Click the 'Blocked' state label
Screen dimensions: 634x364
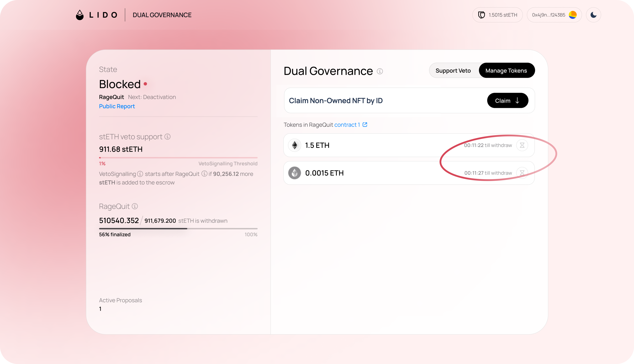pyautogui.click(x=120, y=84)
